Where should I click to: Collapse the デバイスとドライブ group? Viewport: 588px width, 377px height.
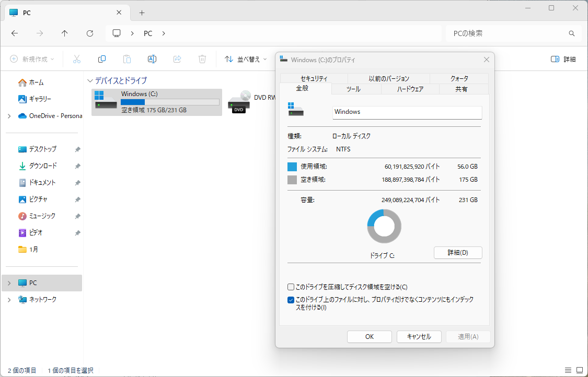(x=90, y=80)
